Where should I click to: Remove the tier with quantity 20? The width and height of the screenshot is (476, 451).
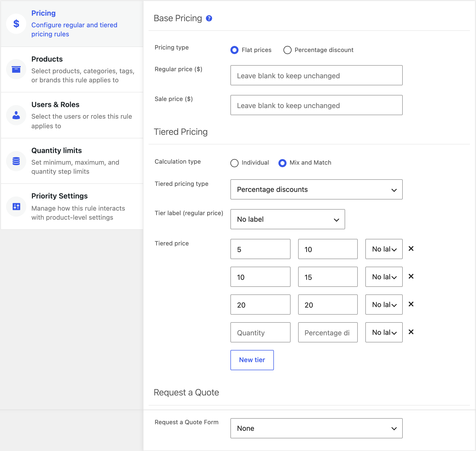[411, 304]
